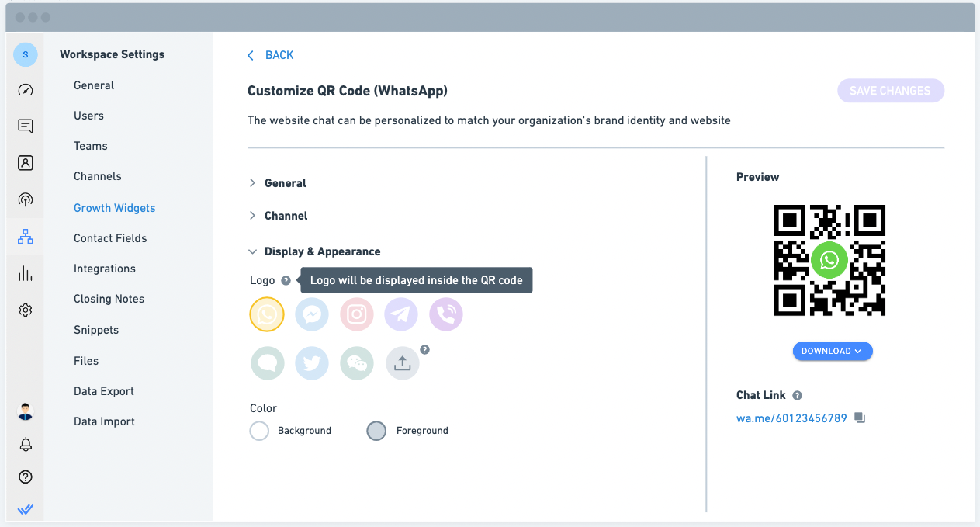Pick the Foreground color swatch
Screen dimensions: 980x527
click(376, 431)
